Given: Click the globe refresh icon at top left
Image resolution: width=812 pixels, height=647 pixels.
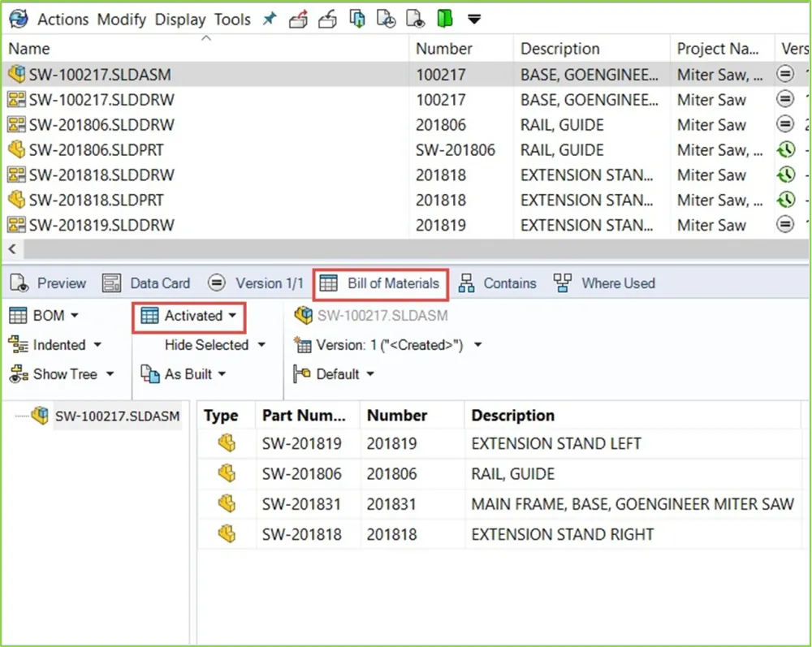Looking at the screenshot, I should coord(18,19).
